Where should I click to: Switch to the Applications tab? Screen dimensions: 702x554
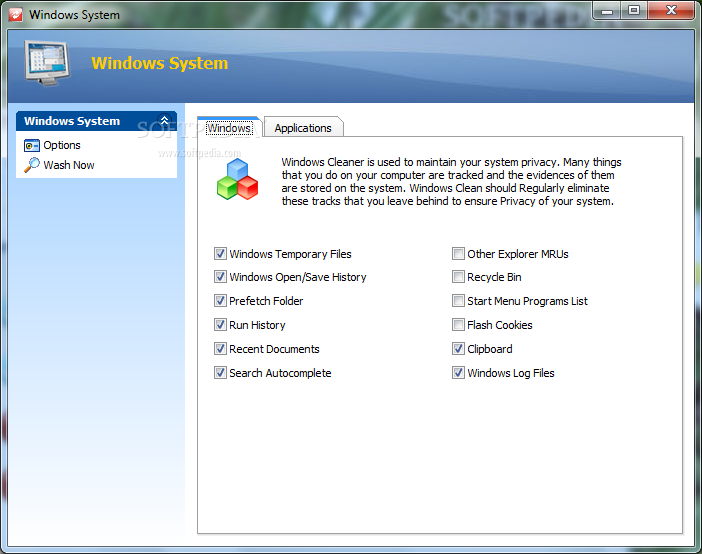tap(303, 128)
